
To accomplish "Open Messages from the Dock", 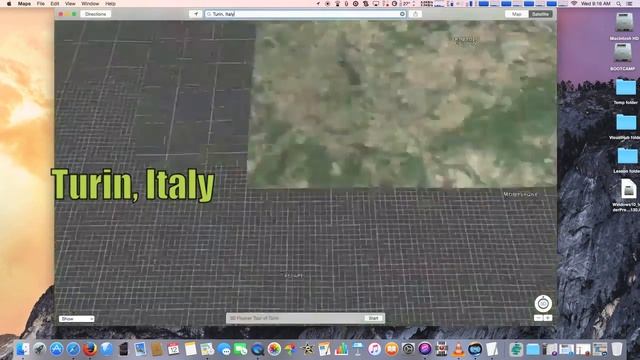I will [x=224, y=349].
